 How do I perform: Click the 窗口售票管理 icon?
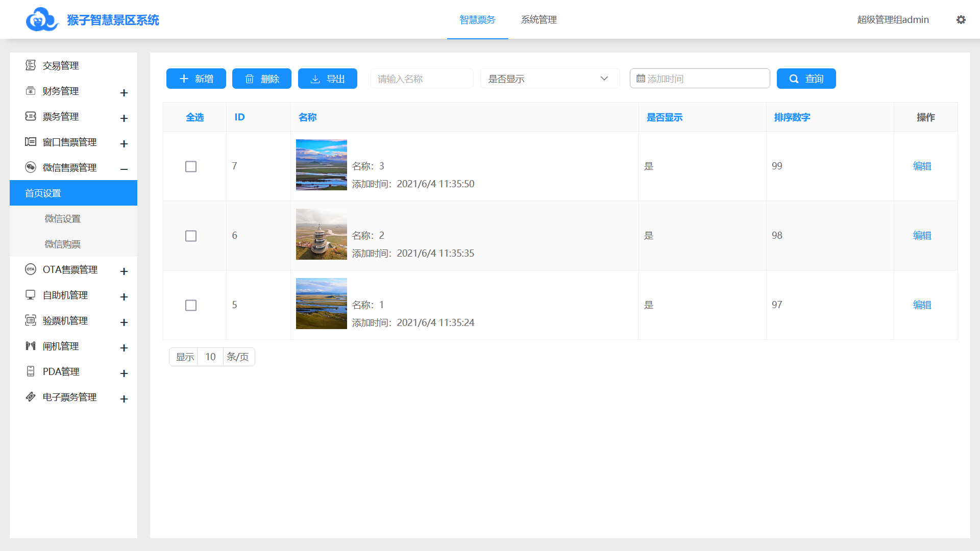point(31,142)
